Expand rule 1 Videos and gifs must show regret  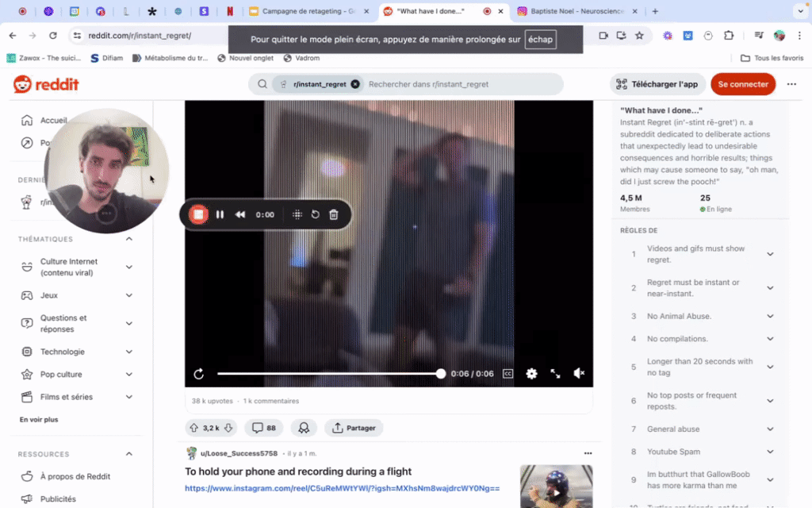(771, 254)
